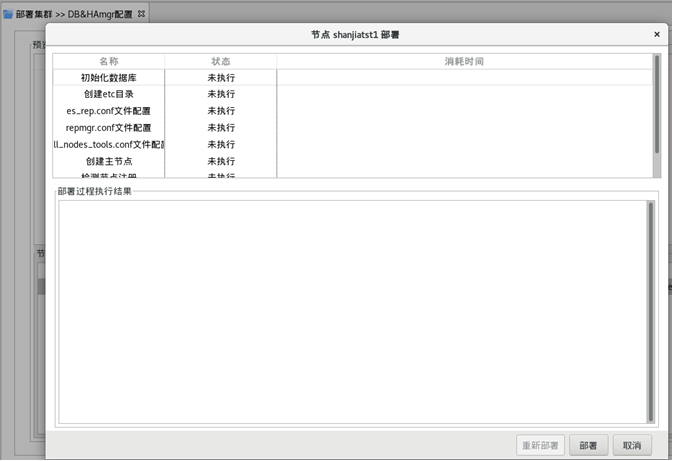673x461 pixels.
Task: Select the all_nodes_tools.conf文件配置 step row
Action: coord(108,145)
